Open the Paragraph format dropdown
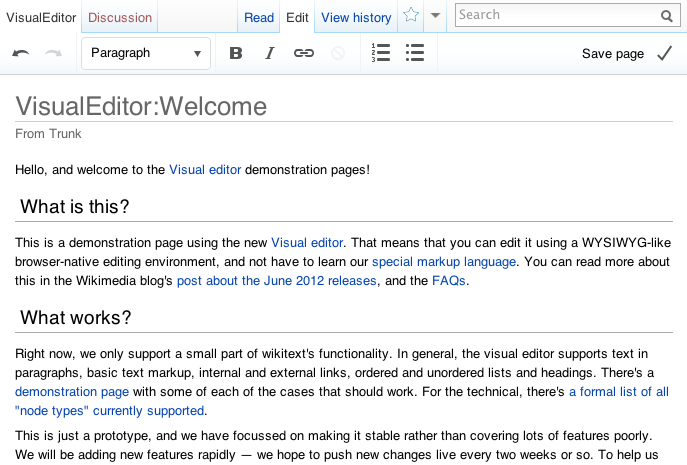Screen dimensions: 687x465 [146, 54]
